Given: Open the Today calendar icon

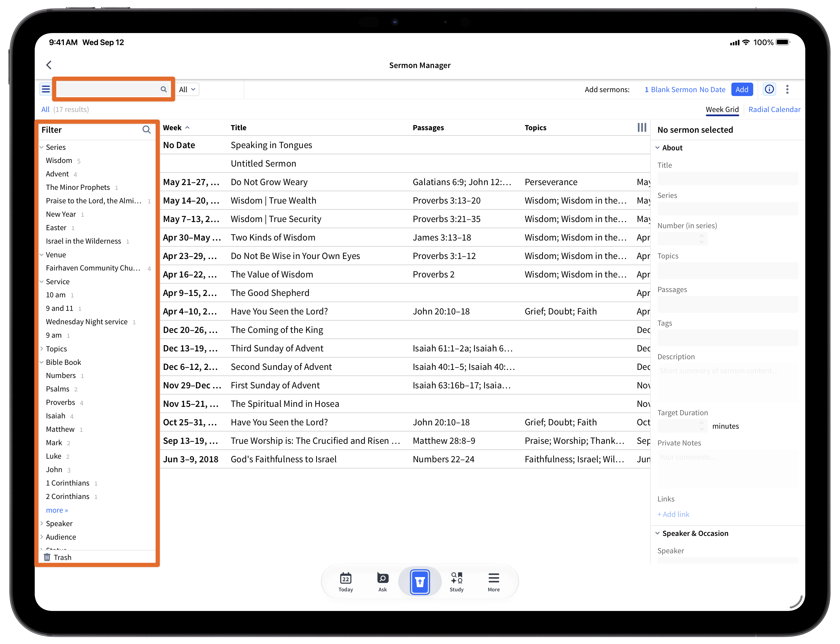Looking at the screenshot, I should coord(346,581).
